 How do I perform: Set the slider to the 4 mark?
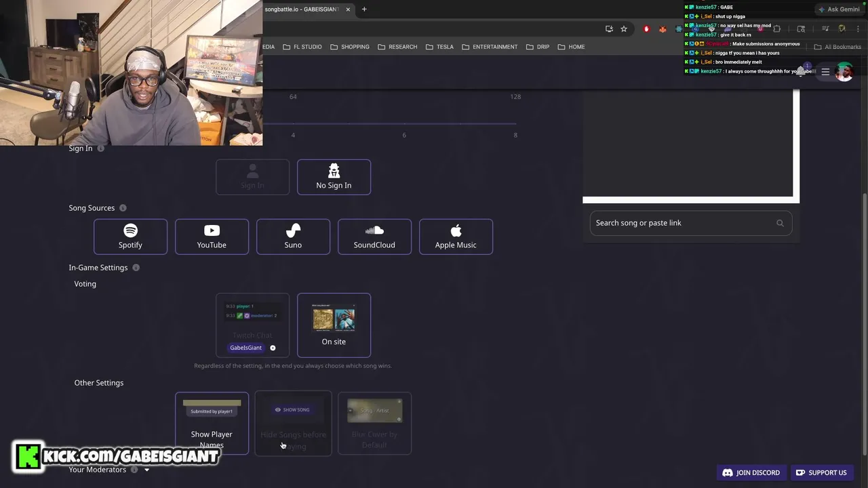(293, 124)
